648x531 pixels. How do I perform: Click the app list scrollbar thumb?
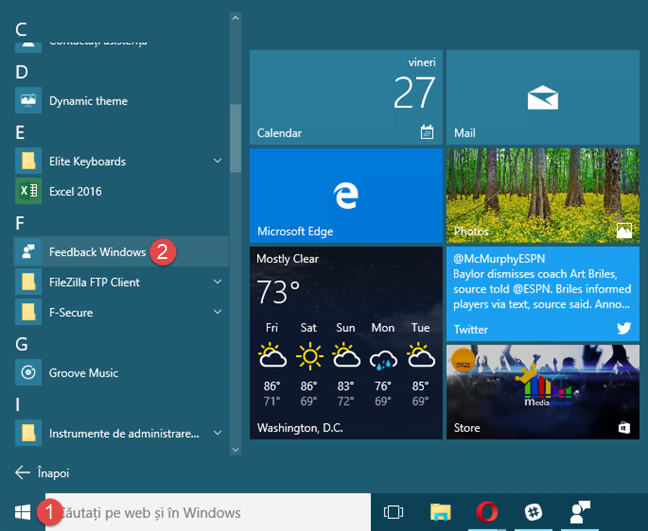(x=236, y=138)
